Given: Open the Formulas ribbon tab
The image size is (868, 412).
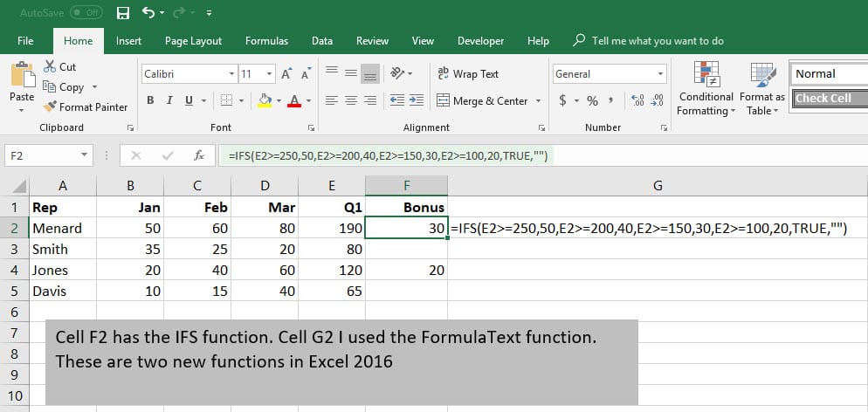Looking at the screenshot, I should pos(266,41).
